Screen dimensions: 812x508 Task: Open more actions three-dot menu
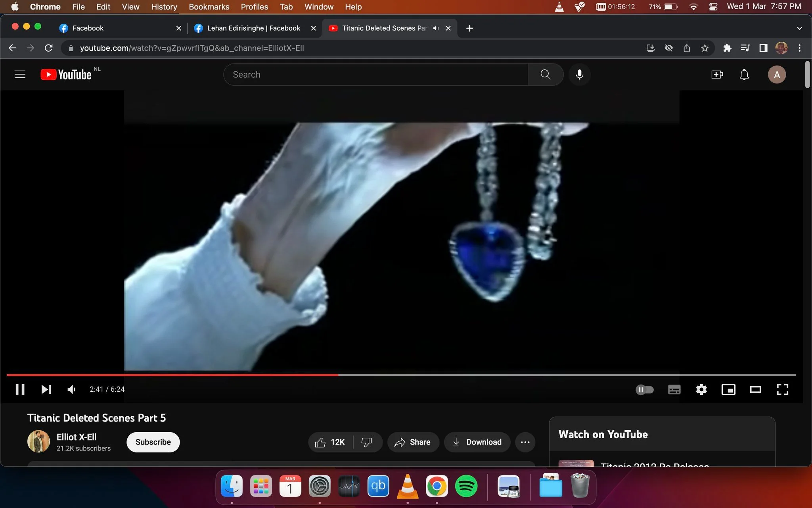coord(525,442)
